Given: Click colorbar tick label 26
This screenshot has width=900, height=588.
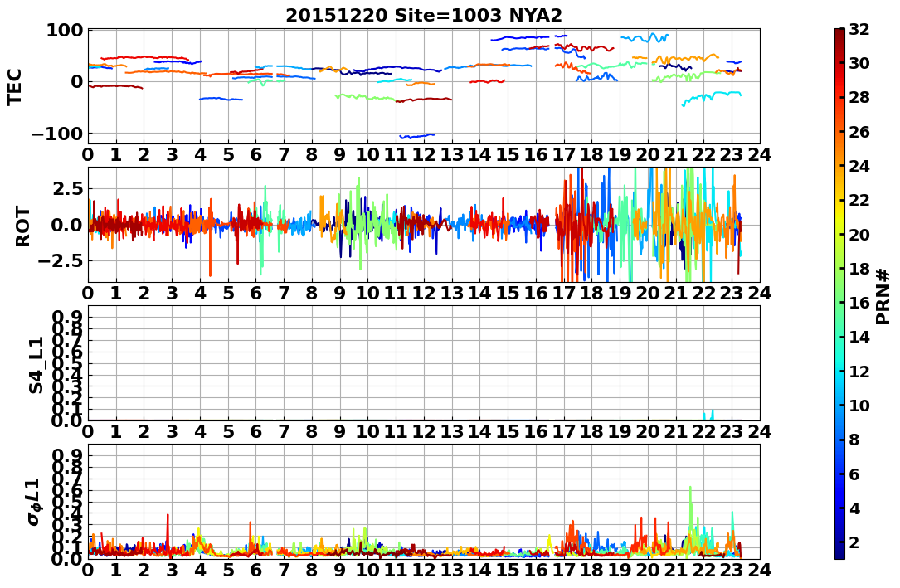Looking at the screenshot, I should [859, 132].
